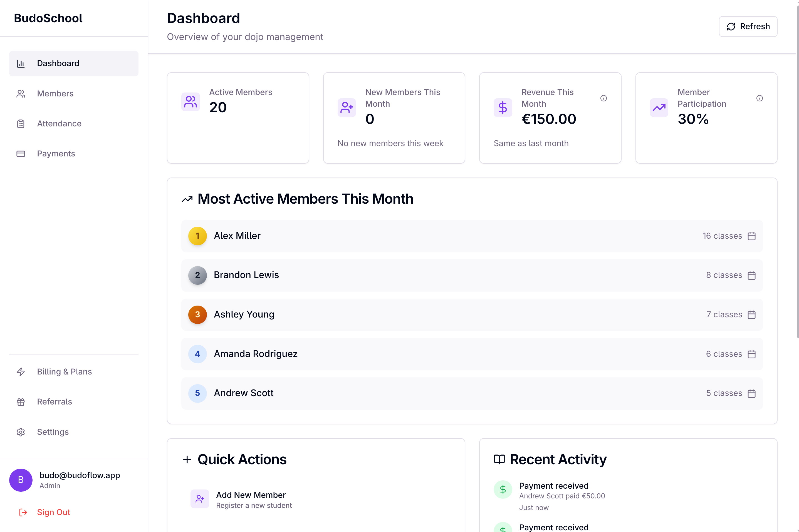Open Members from the sidebar
The image size is (799, 532).
pyautogui.click(x=55, y=94)
